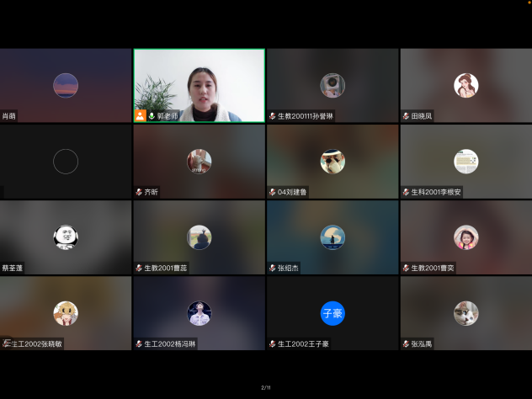Click the empty circle avatar in the unnamed tile
Screen dimensions: 532x399
click(x=66, y=161)
